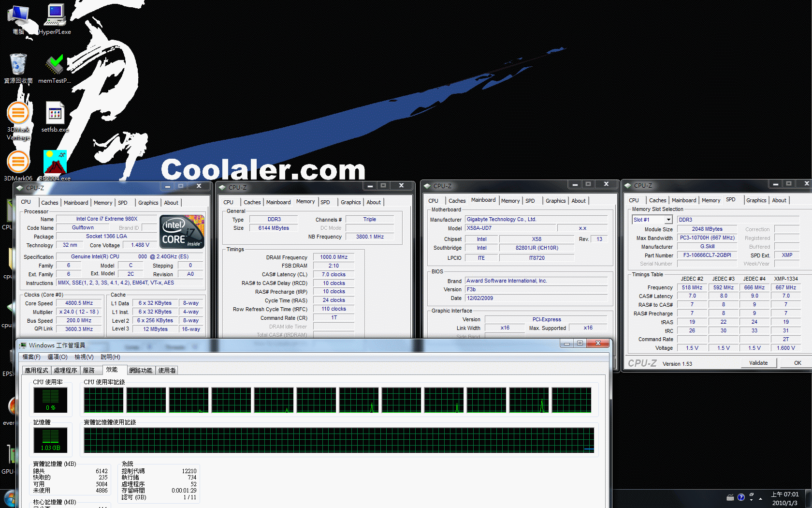Viewport: 812px width, 508px height.
Task: Show hidden tray icons arrow
Action: (760, 498)
